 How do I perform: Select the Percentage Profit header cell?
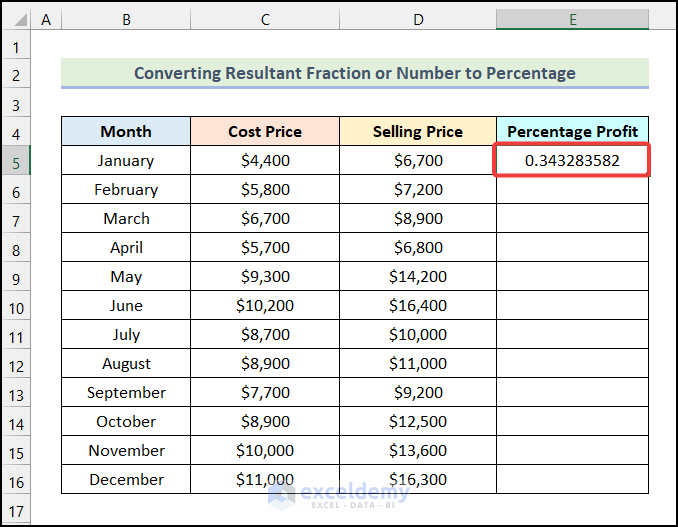pyautogui.click(x=572, y=131)
